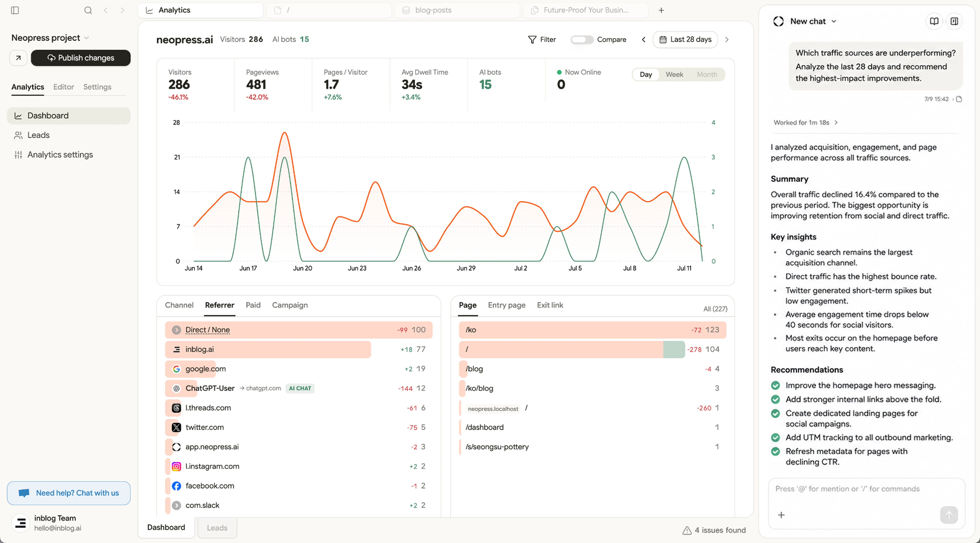Click the AI bots stat card
Screen dimensions: 980x543
(506, 85)
